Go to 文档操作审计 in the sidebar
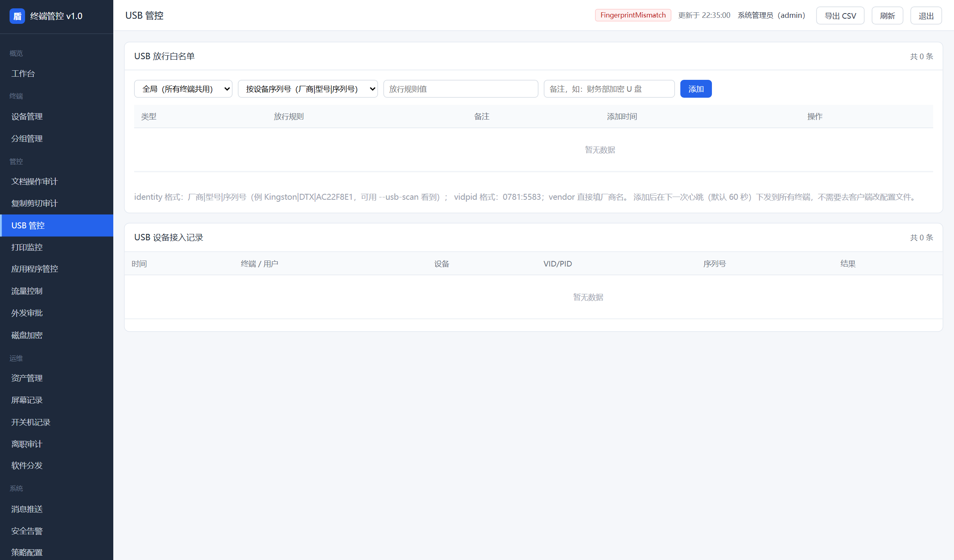 point(56,182)
